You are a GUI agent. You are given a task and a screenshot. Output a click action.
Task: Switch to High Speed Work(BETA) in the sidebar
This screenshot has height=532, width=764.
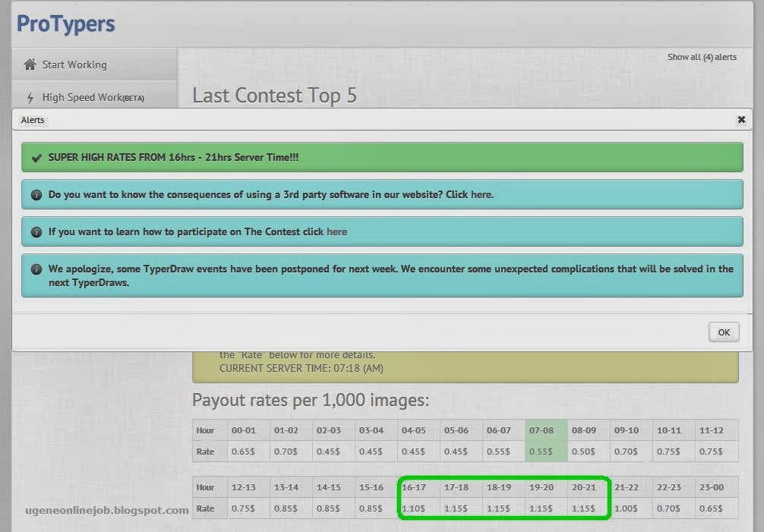point(95,97)
